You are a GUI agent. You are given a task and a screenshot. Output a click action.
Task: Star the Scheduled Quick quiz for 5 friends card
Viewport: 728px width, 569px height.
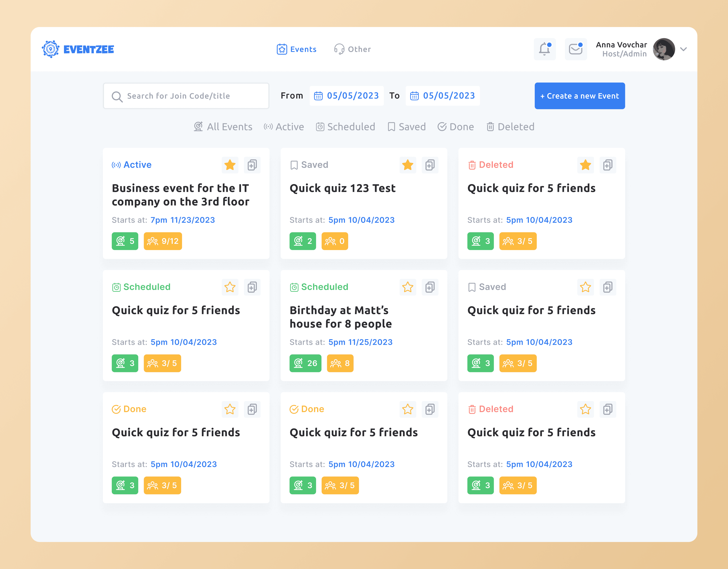[x=230, y=287]
